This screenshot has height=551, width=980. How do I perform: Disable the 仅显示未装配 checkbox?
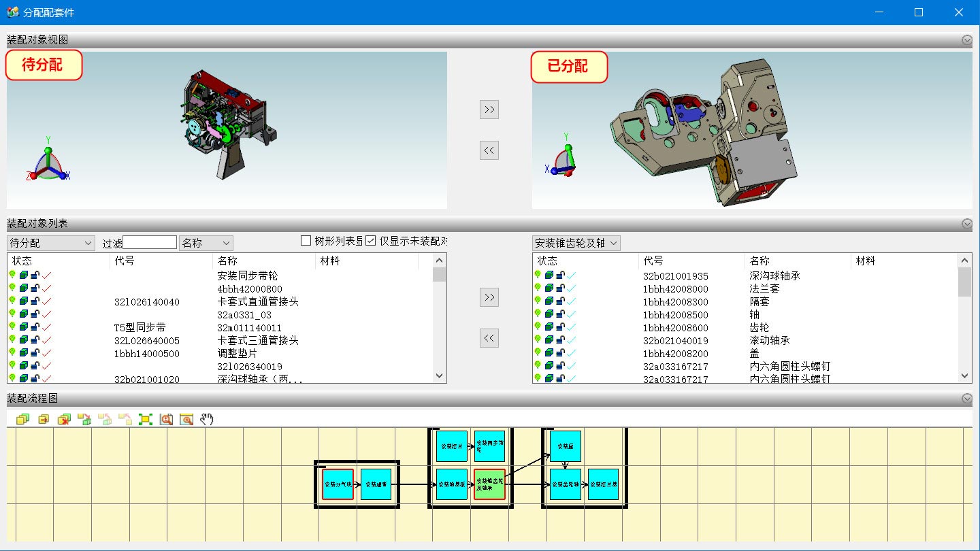[x=370, y=239]
